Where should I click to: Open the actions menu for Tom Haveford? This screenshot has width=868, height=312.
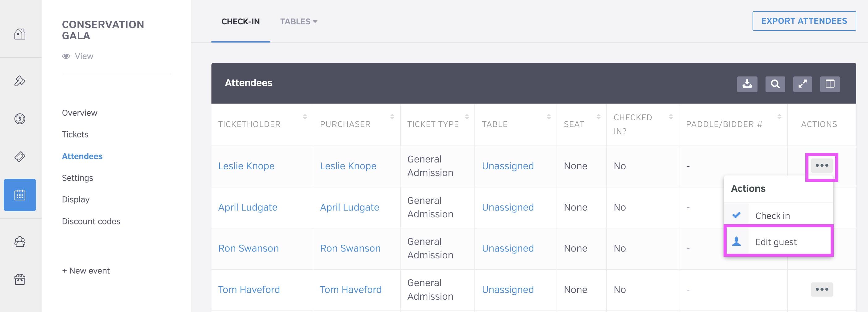click(x=821, y=289)
